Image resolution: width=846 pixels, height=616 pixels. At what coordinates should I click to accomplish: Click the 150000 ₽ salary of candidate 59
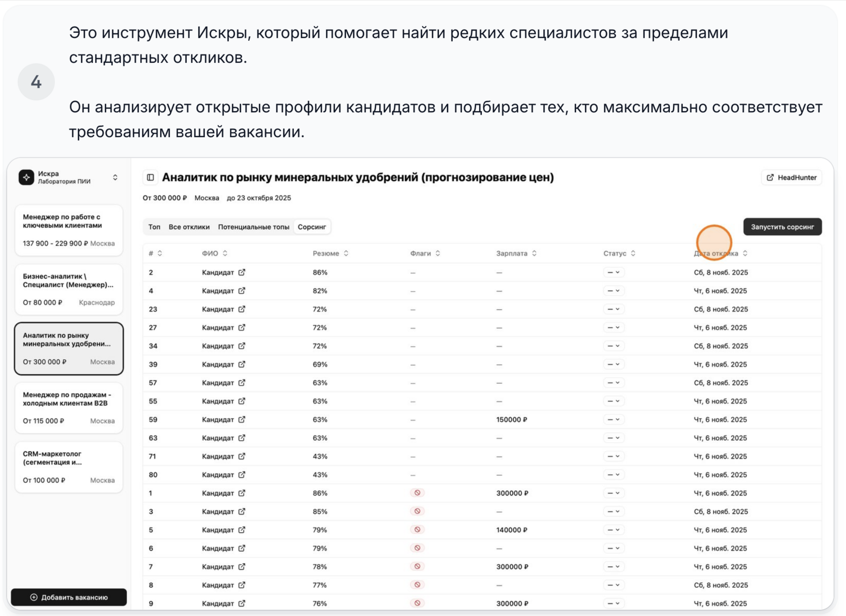click(x=512, y=420)
